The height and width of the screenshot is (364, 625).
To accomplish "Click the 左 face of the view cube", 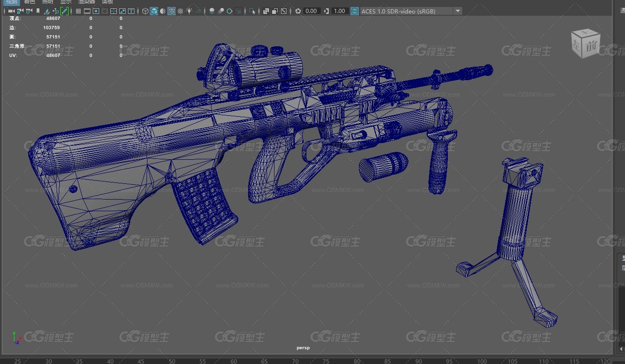I will pyautogui.click(x=577, y=44).
